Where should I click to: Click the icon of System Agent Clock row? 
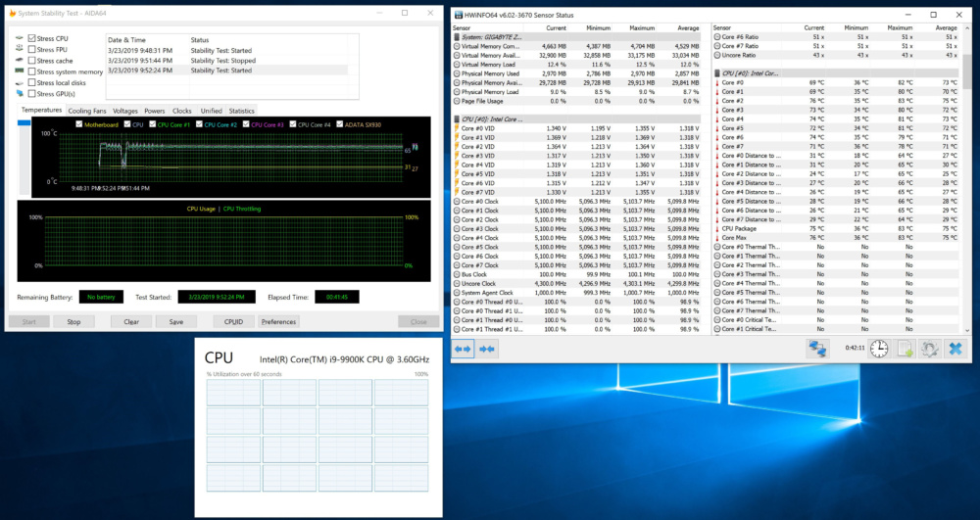[457, 292]
